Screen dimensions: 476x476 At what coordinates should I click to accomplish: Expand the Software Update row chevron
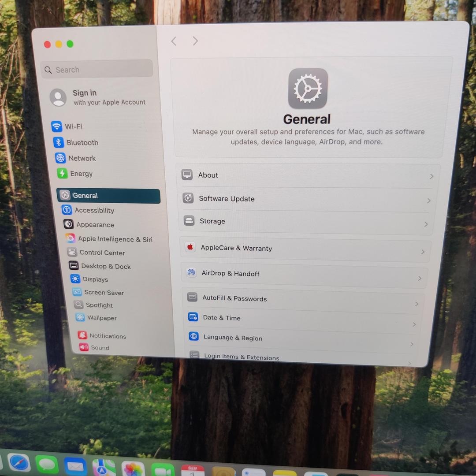click(429, 201)
